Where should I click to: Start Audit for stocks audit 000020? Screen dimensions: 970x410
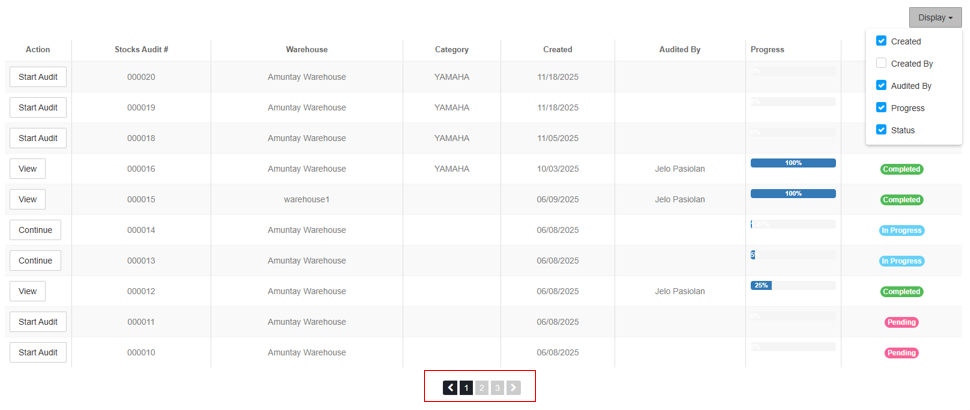pos(38,77)
